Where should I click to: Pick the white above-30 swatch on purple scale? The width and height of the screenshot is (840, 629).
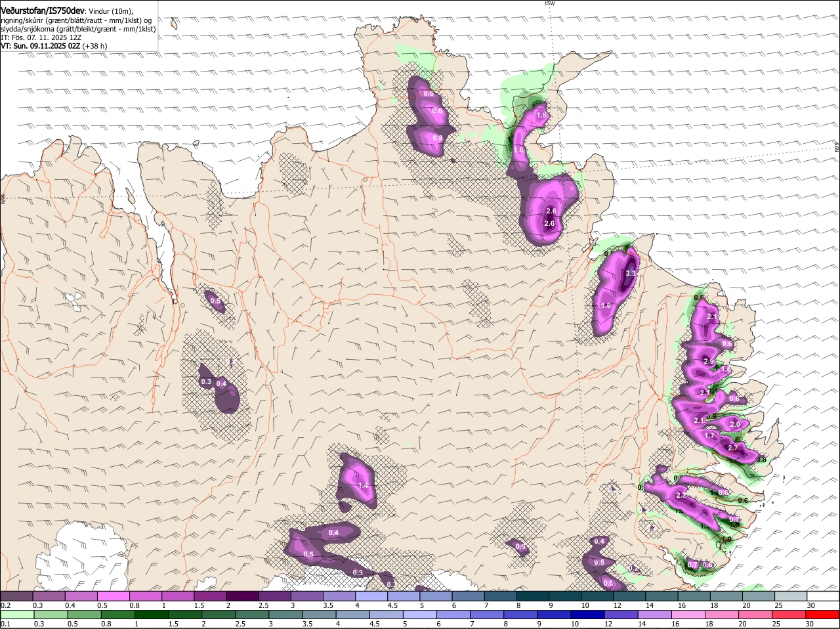824,596
